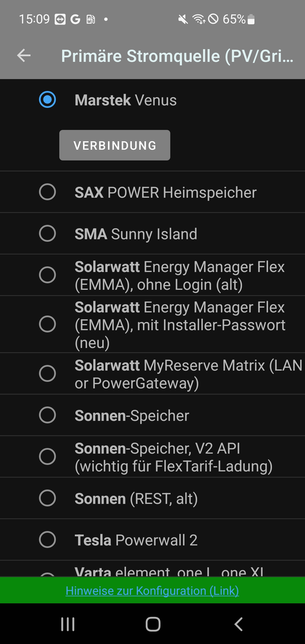Screen dimensions: 305x644
Task: Select Sonnen-Speicher, V2 API option
Action: [x=47, y=457]
